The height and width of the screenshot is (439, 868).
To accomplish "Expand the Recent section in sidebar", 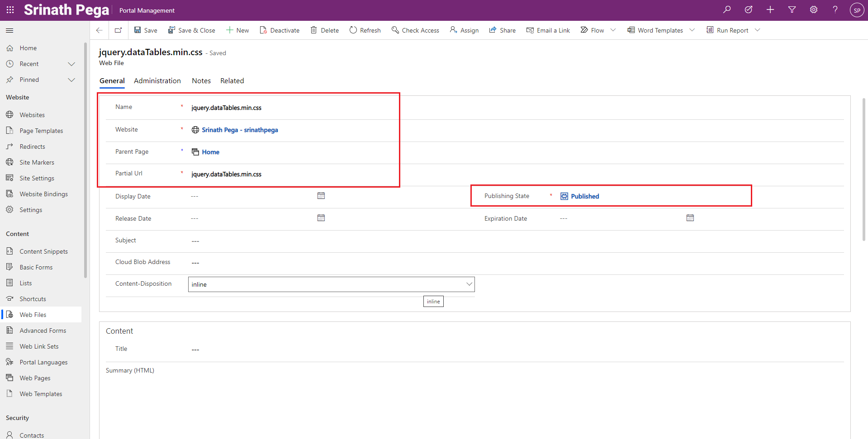I will [71, 64].
